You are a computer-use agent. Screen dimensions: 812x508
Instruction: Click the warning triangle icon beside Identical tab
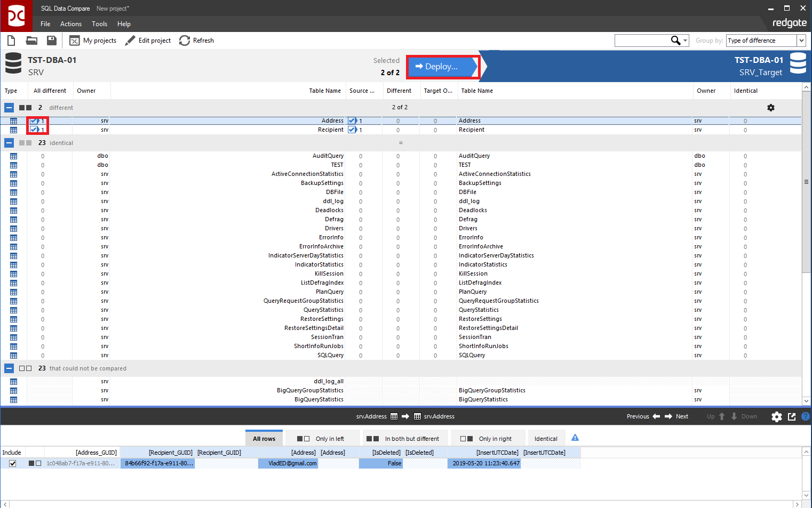[x=575, y=438]
